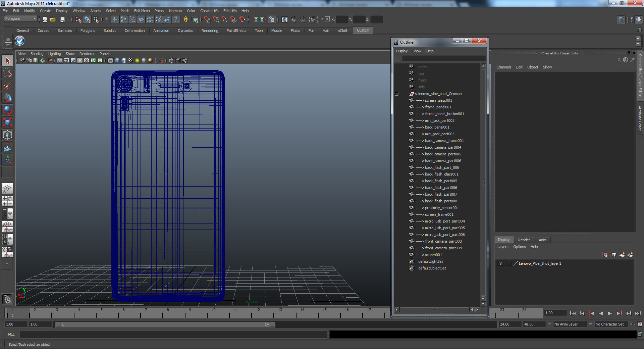Viewport: 644px width, 349px height.
Task: Open the Outliner Display menu
Action: 402,51
